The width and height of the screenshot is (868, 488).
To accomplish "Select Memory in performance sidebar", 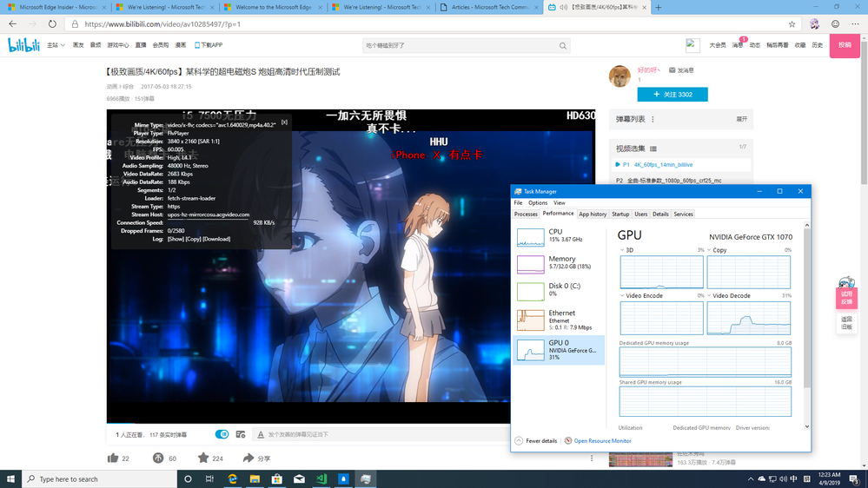I will click(x=559, y=263).
